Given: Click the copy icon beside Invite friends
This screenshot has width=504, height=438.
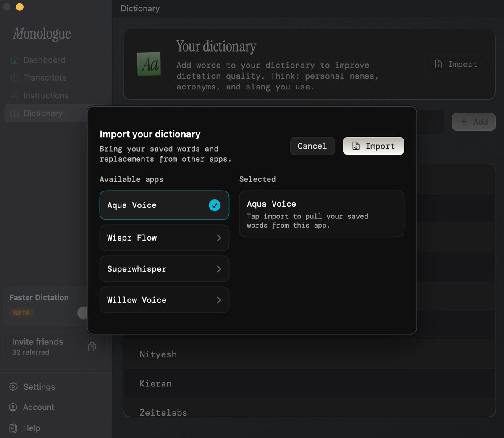Looking at the screenshot, I should 92,346.
